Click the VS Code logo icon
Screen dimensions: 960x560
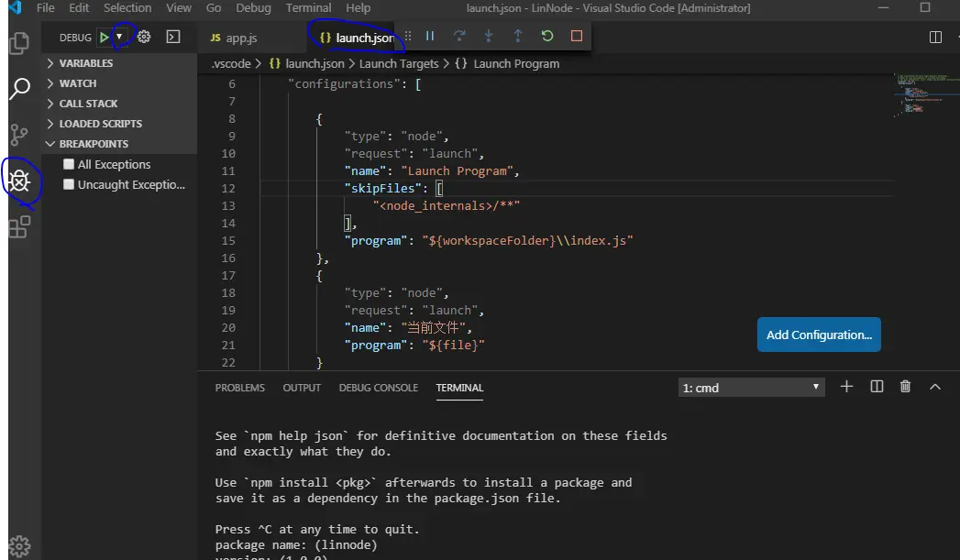pos(15,7)
